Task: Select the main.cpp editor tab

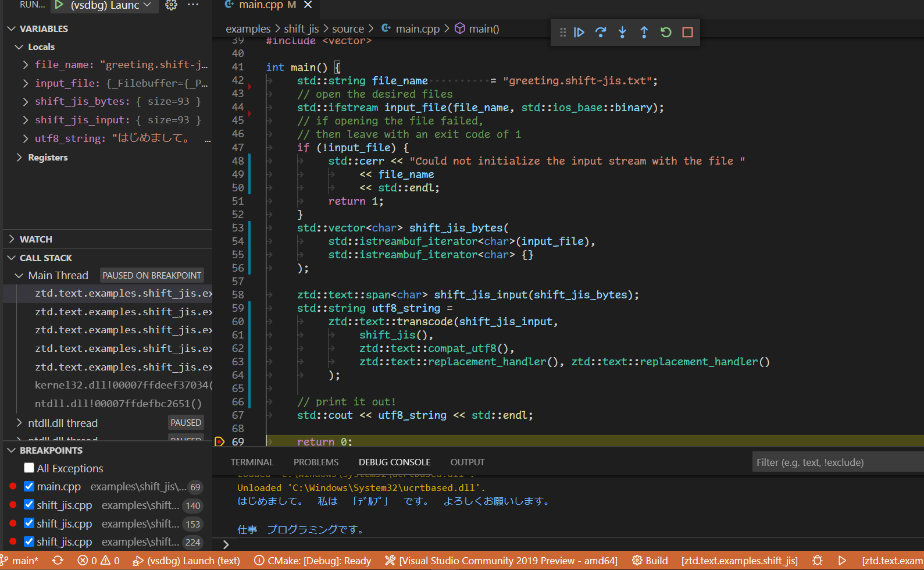Action: tap(261, 5)
